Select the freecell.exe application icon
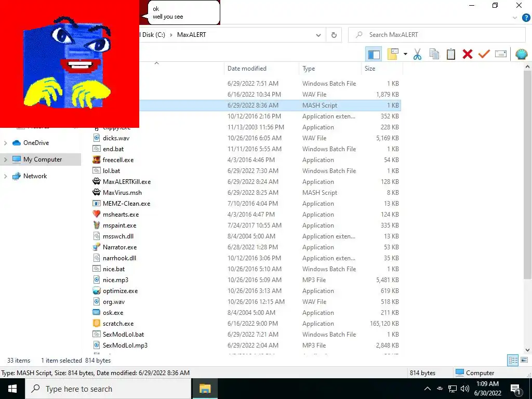 [97, 160]
